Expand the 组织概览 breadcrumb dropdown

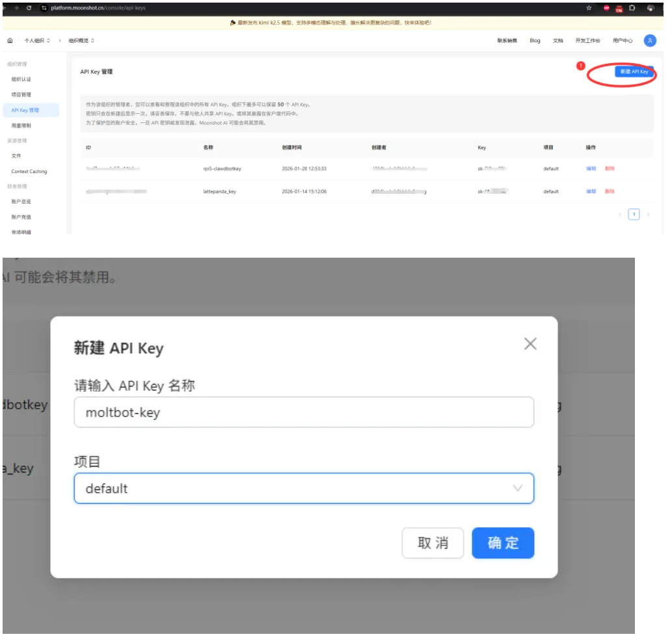[x=81, y=40]
